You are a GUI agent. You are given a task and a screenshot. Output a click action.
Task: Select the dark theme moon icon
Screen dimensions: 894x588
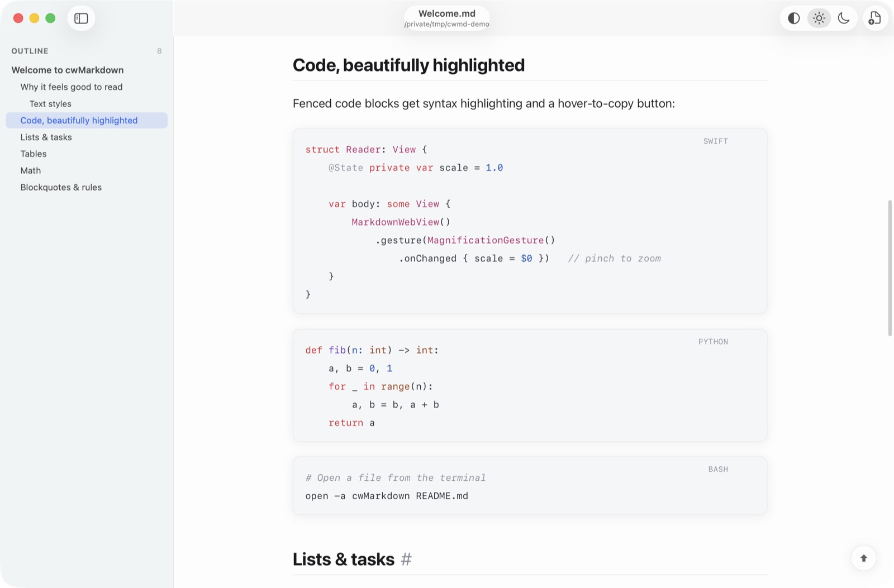point(844,18)
